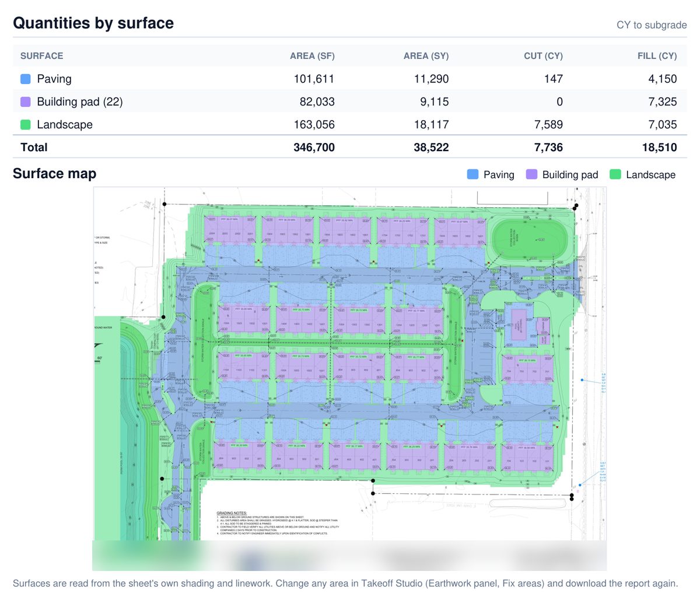The width and height of the screenshot is (700, 592).
Task: Click the 'CUT (CY)' column header
Action: [x=543, y=56]
